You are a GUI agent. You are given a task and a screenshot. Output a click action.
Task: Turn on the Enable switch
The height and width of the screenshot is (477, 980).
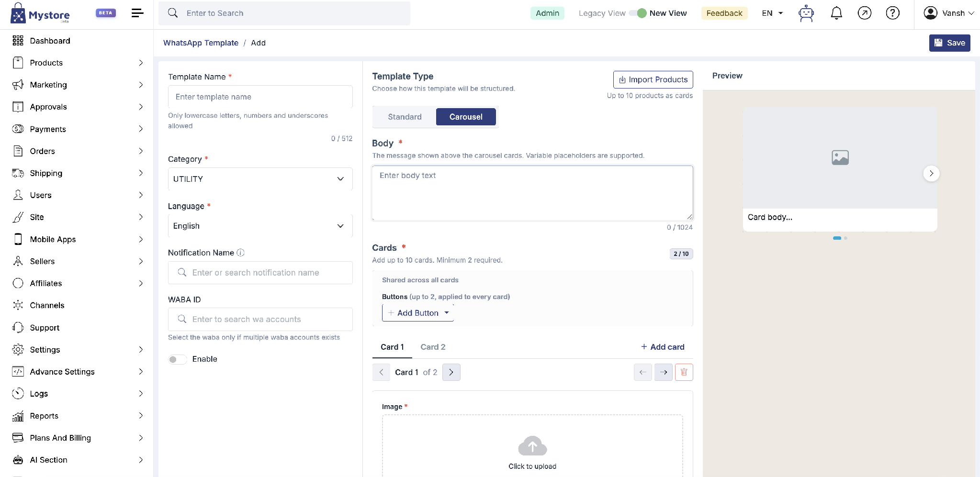[177, 359]
